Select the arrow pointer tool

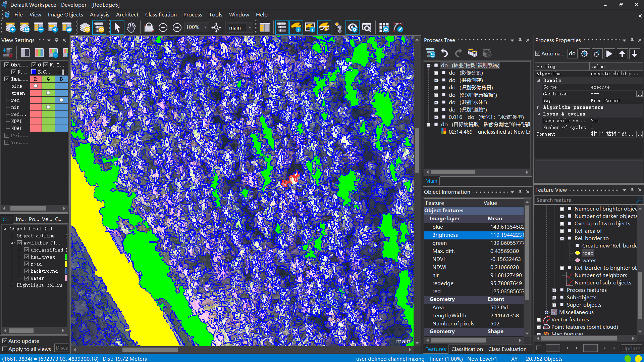[117, 28]
